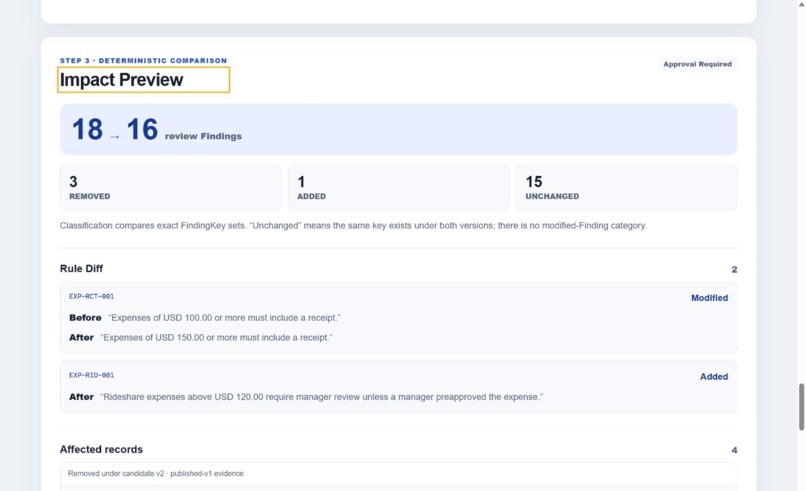The image size is (806, 491).
Task: Click the FindingKey classification note text
Action: (x=353, y=226)
